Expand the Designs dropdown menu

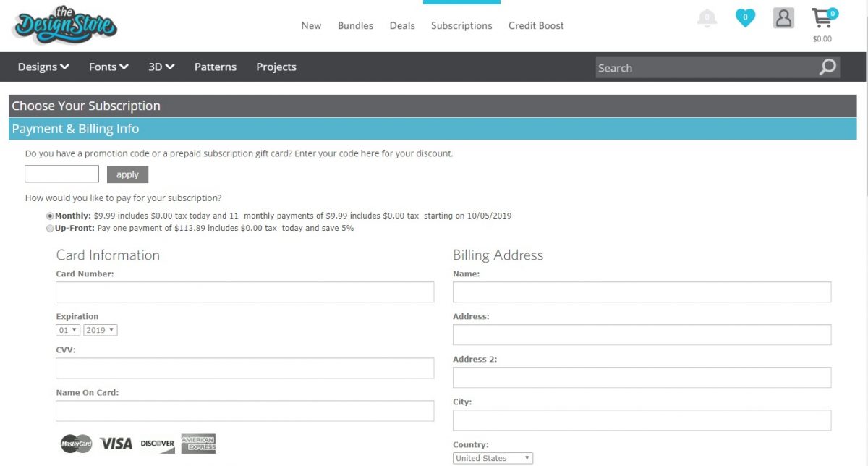click(43, 67)
